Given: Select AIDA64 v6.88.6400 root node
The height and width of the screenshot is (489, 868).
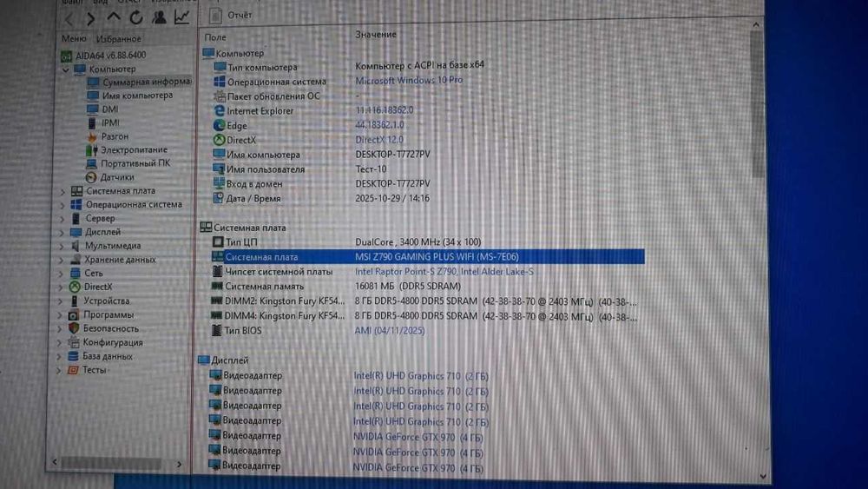Looking at the screenshot, I should (x=103, y=56).
